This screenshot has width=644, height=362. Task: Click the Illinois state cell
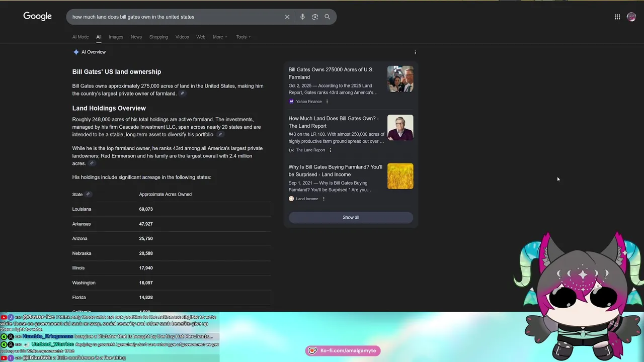point(78,268)
